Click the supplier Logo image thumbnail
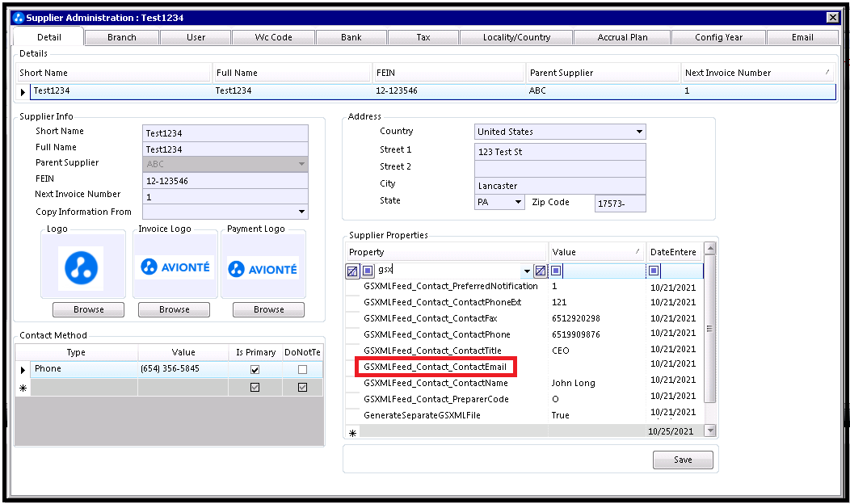 coord(82,267)
